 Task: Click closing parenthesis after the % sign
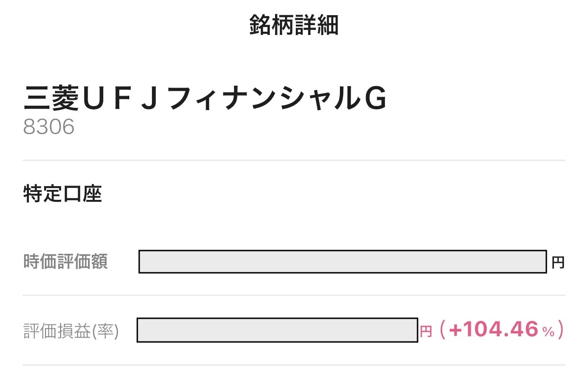coord(560,330)
